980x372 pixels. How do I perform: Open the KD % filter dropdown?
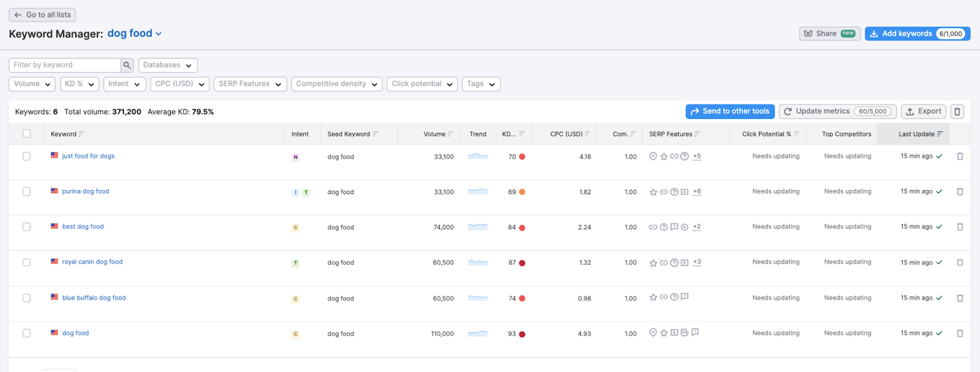[80, 84]
